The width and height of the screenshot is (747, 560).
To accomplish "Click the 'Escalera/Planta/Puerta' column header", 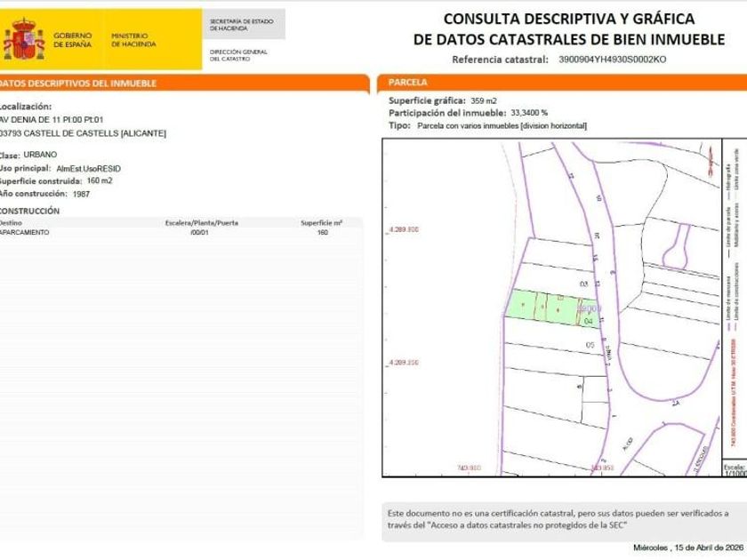I will [x=202, y=223].
